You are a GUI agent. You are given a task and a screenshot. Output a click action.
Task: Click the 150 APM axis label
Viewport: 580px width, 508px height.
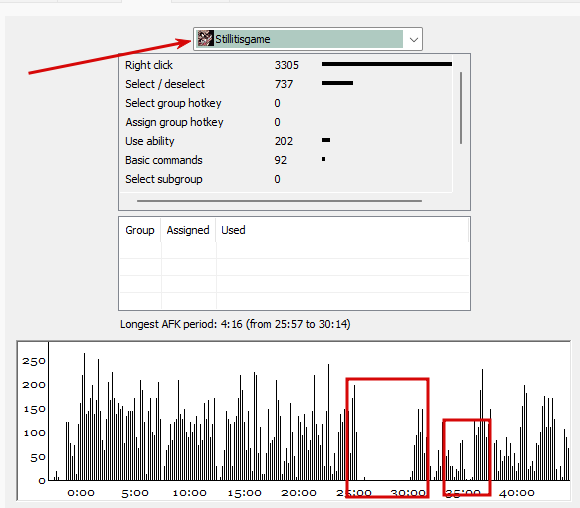[x=34, y=409]
